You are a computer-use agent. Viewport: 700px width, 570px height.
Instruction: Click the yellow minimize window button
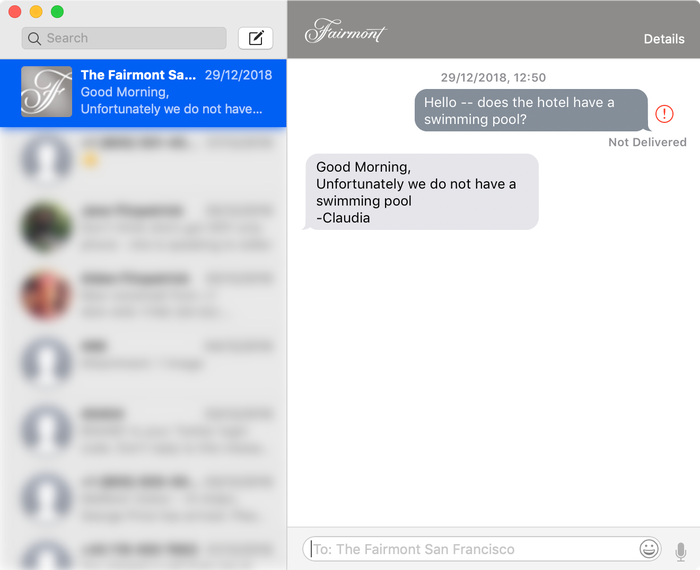pos(36,12)
